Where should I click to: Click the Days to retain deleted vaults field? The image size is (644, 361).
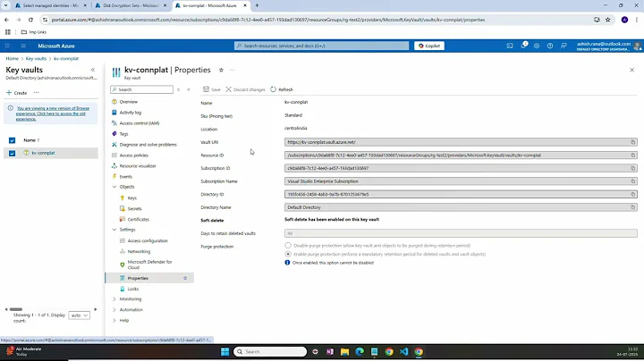pyautogui.click(x=461, y=233)
